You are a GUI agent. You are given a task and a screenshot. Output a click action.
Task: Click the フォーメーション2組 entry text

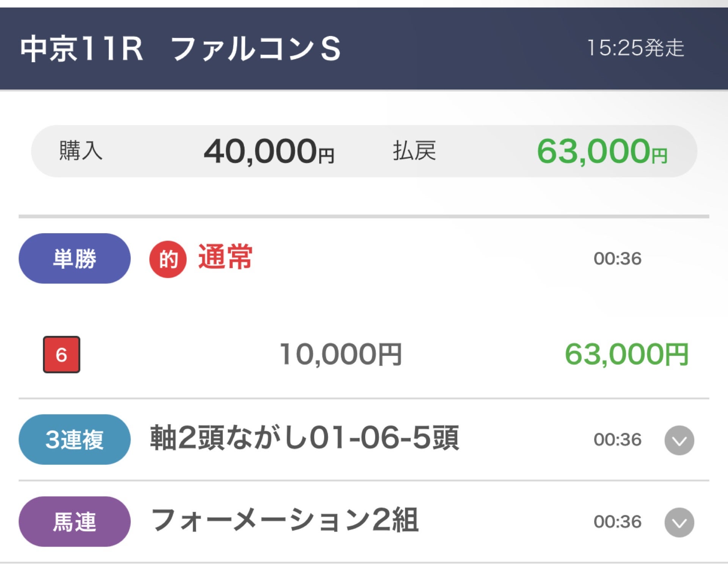coord(285,520)
